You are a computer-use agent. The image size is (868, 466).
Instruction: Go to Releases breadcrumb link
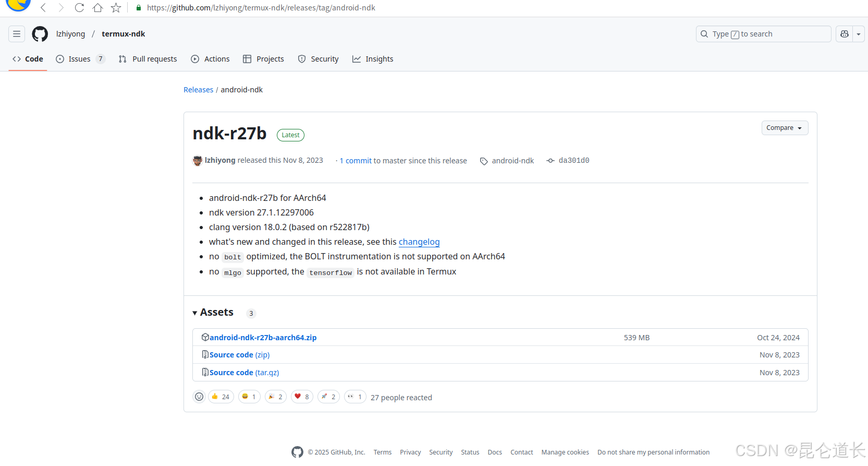(x=198, y=90)
